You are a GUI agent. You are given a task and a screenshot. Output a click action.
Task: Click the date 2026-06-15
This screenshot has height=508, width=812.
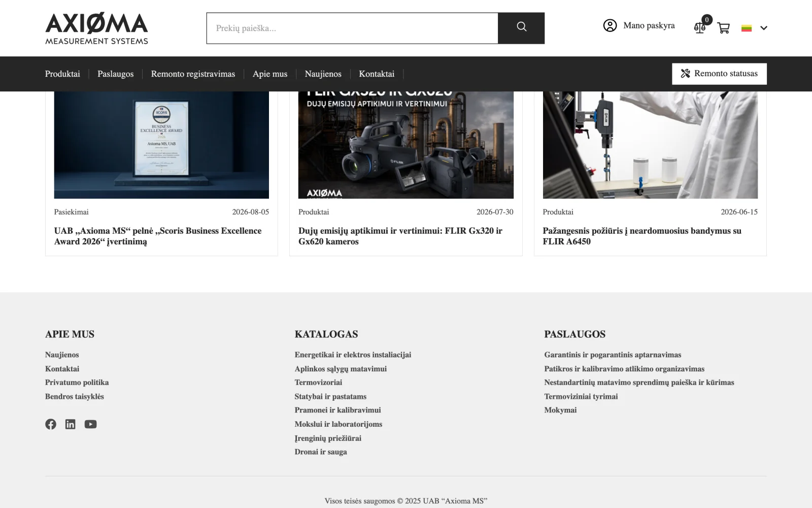(739, 212)
